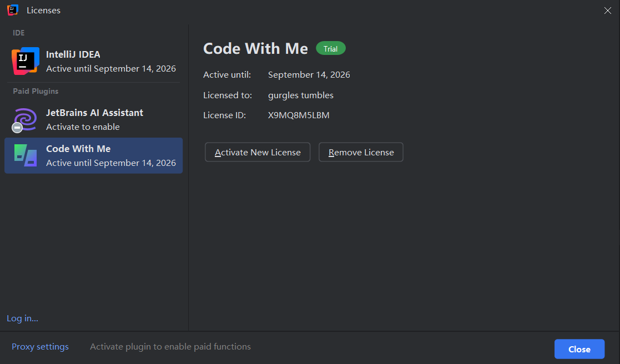Click the 'License ID:' field label
The width and height of the screenshot is (620, 364).
point(225,115)
